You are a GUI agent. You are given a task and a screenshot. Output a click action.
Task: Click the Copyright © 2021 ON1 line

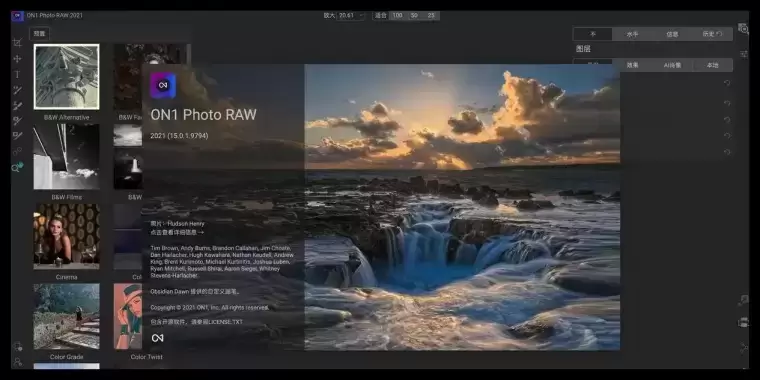point(209,308)
